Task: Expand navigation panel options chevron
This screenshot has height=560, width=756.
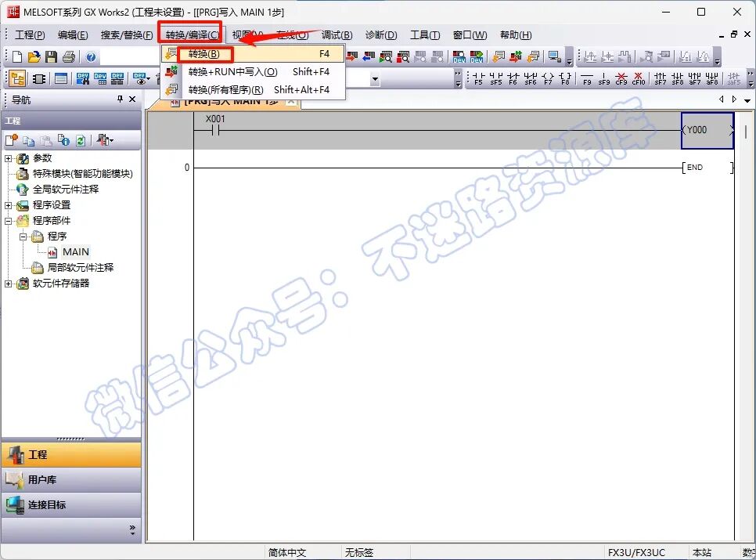Action: click(x=132, y=529)
